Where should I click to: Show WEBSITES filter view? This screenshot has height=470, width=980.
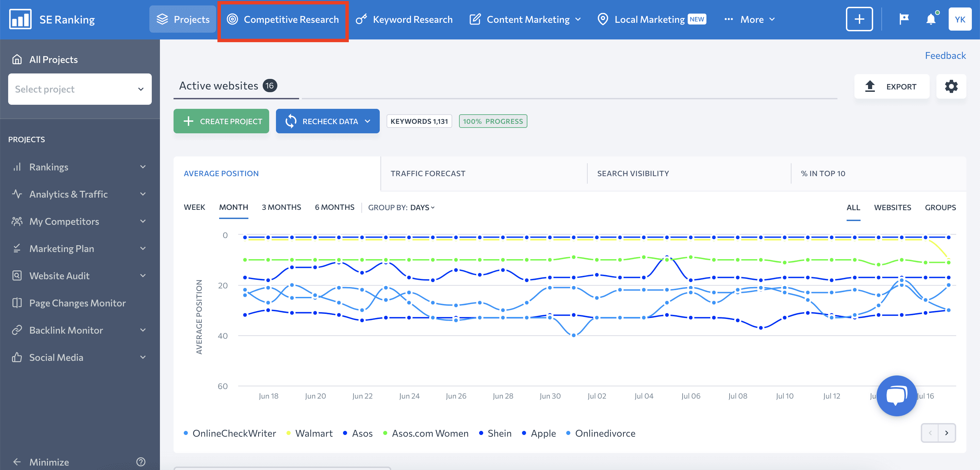(x=892, y=207)
